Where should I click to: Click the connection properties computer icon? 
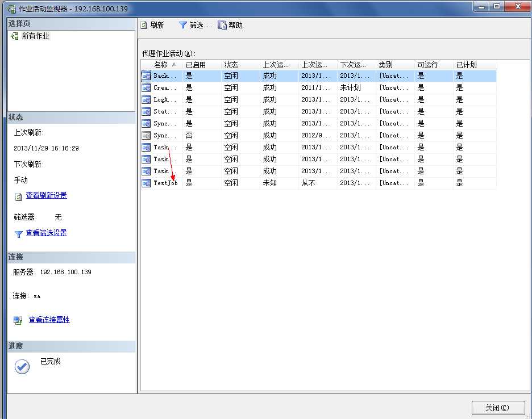click(x=18, y=320)
